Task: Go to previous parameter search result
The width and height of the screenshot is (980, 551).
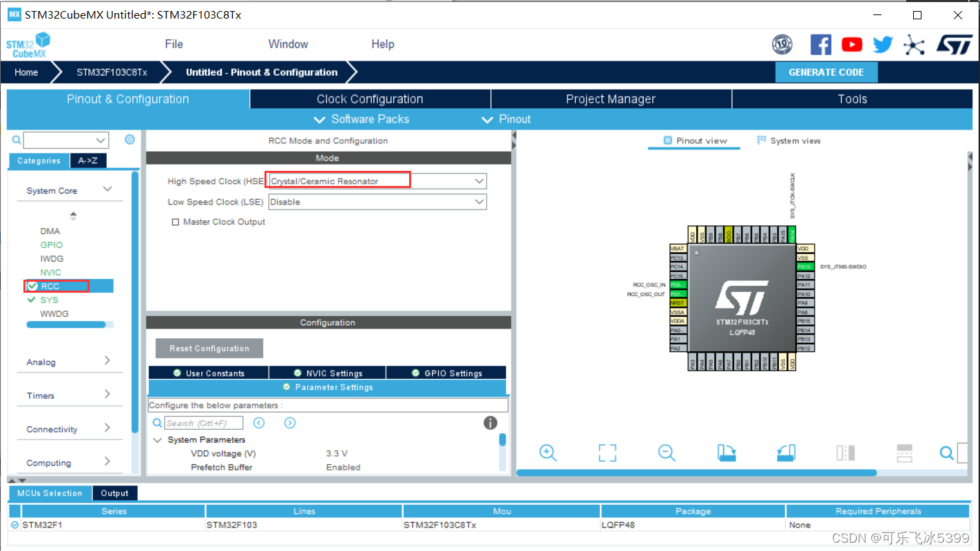Action: coord(259,423)
